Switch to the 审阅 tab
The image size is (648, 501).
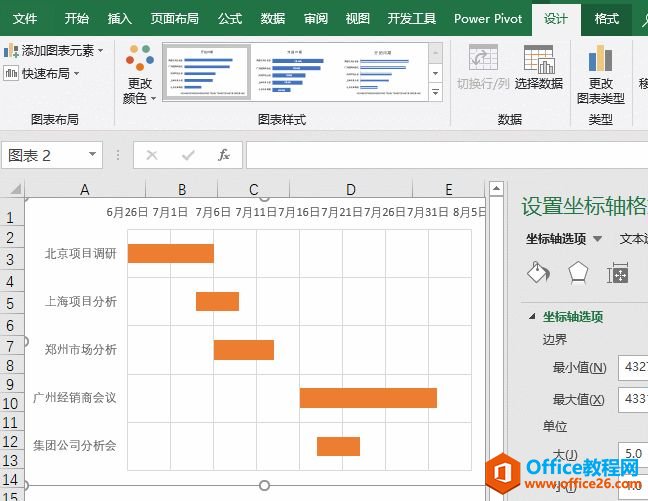click(x=316, y=19)
